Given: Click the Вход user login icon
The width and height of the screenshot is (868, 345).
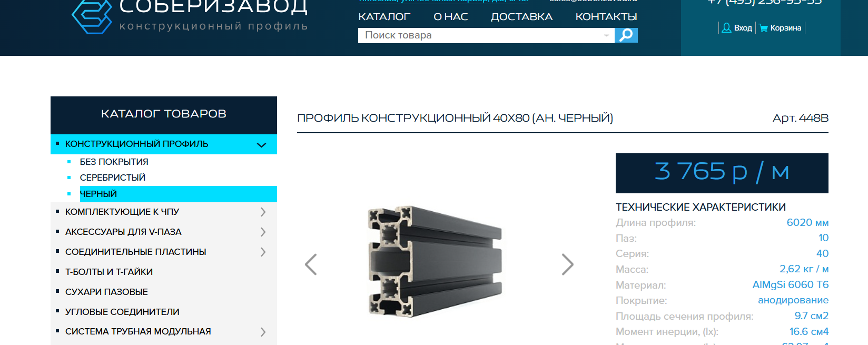Looking at the screenshot, I should pos(726,28).
